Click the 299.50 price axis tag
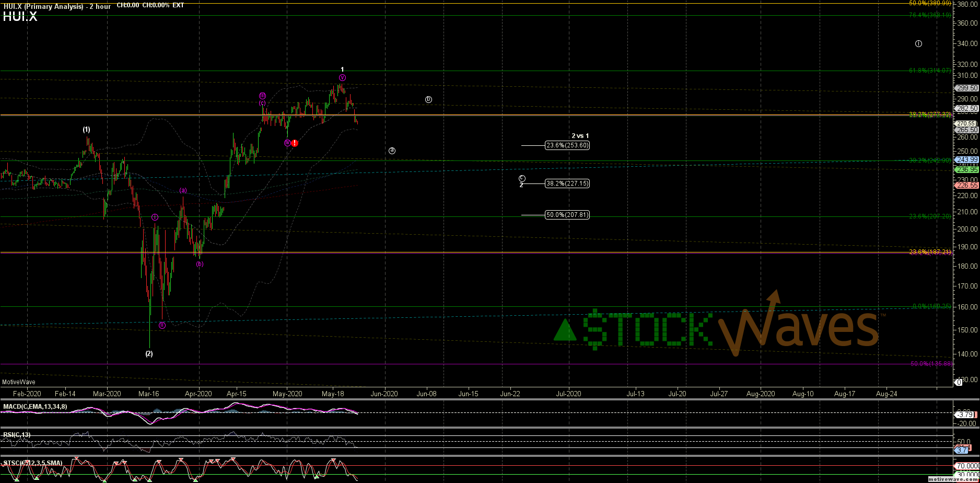 pyautogui.click(x=966, y=88)
